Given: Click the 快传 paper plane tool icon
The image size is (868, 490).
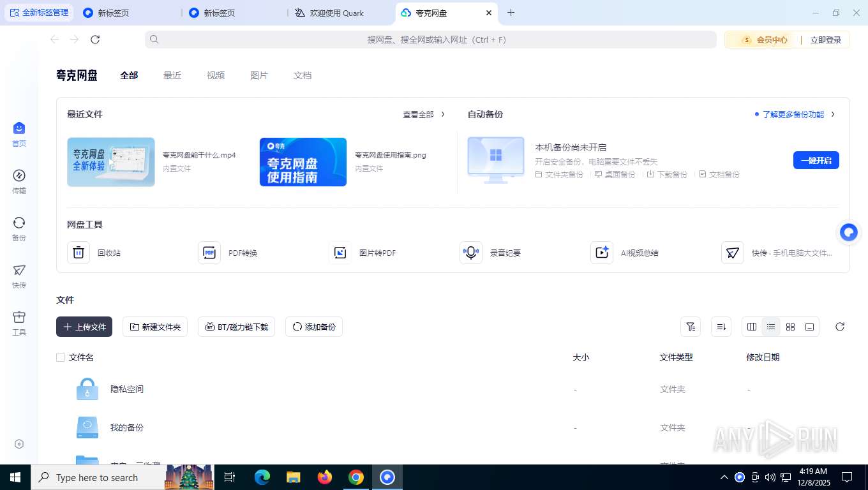Looking at the screenshot, I should pos(733,253).
